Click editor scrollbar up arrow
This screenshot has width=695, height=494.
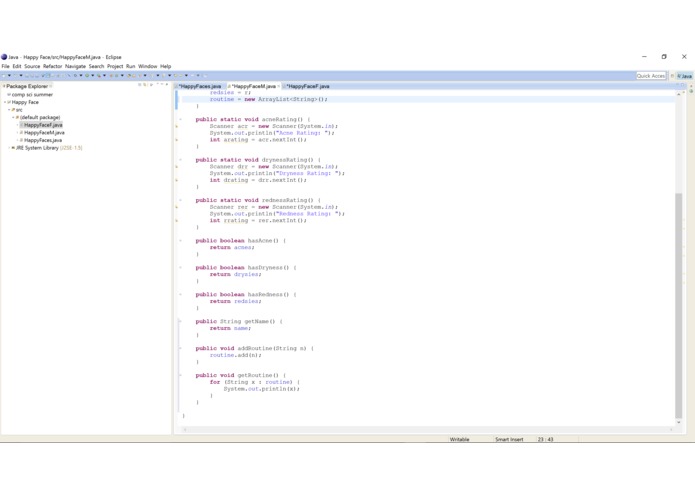tap(678, 94)
